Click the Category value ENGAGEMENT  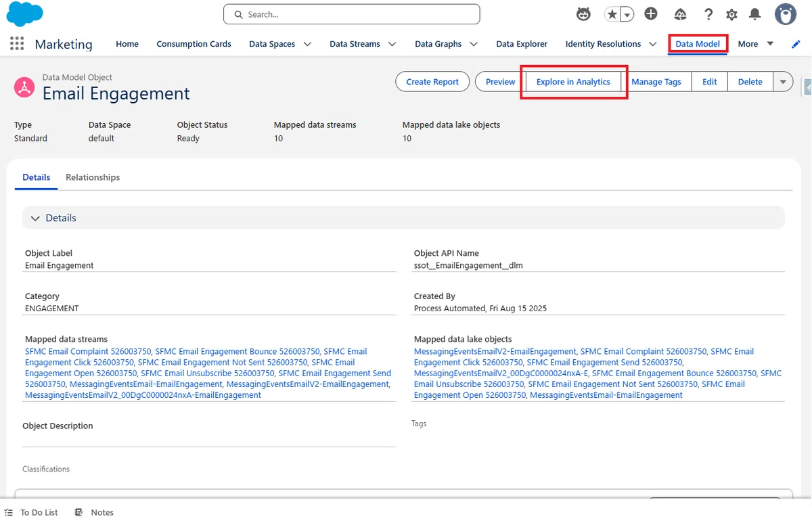click(x=52, y=308)
